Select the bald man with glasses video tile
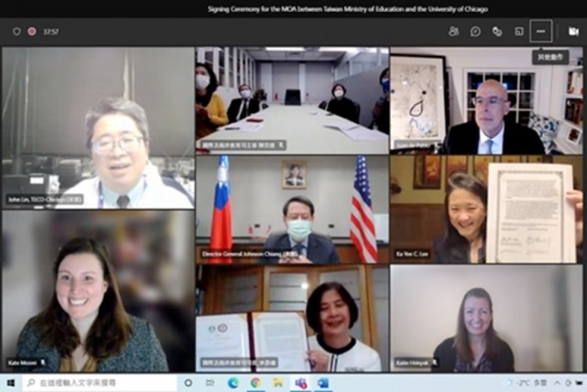Screen dimensions: 587x392 coord(486,100)
